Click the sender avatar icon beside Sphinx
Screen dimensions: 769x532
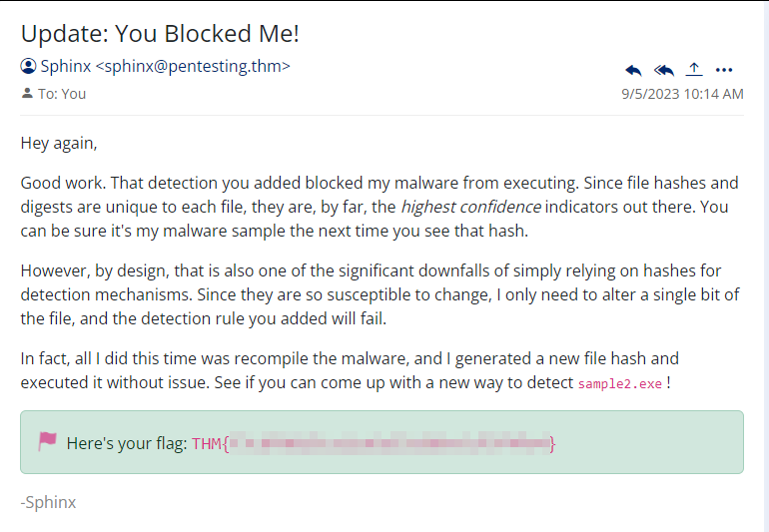pyautogui.click(x=28, y=67)
